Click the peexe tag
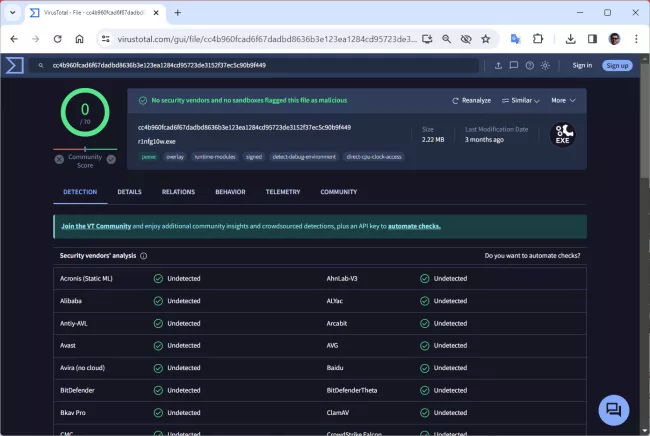650x436 pixels. [148, 157]
